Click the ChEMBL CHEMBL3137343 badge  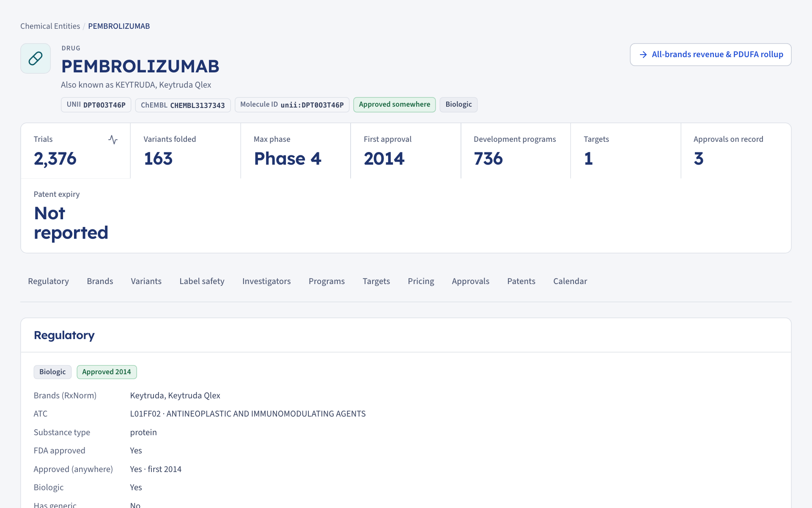[x=183, y=105]
